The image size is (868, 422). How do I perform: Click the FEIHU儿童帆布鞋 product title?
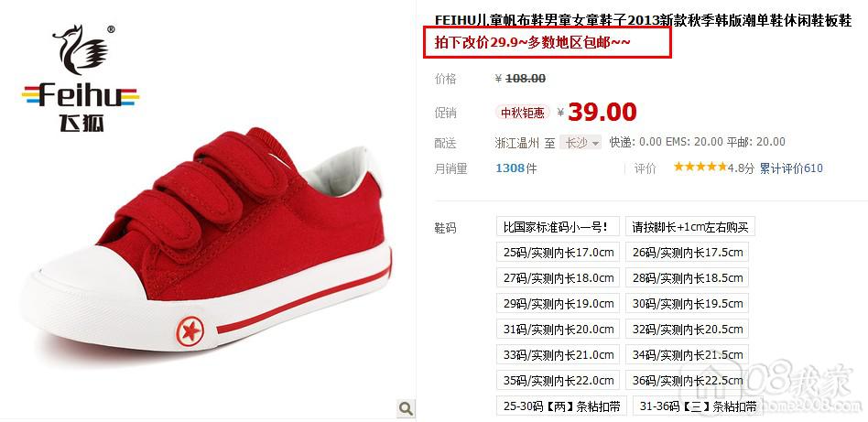[643, 20]
